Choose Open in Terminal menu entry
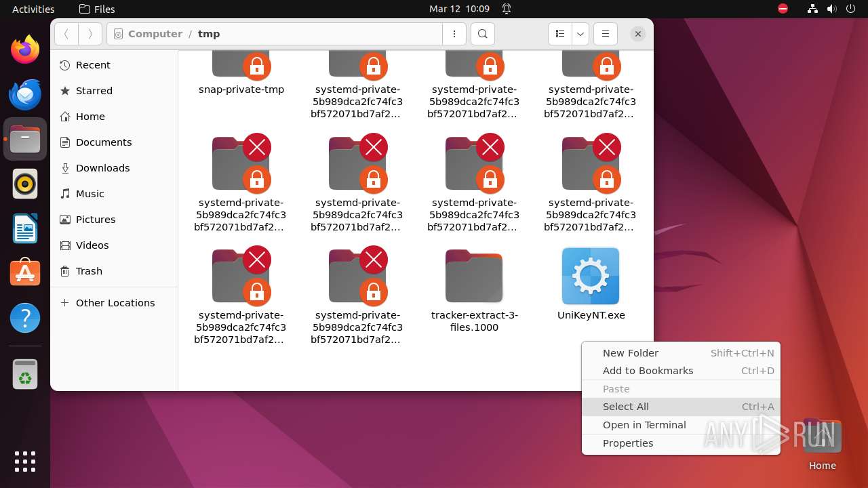Image resolution: width=868 pixels, height=488 pixels. tap(681, 425)
